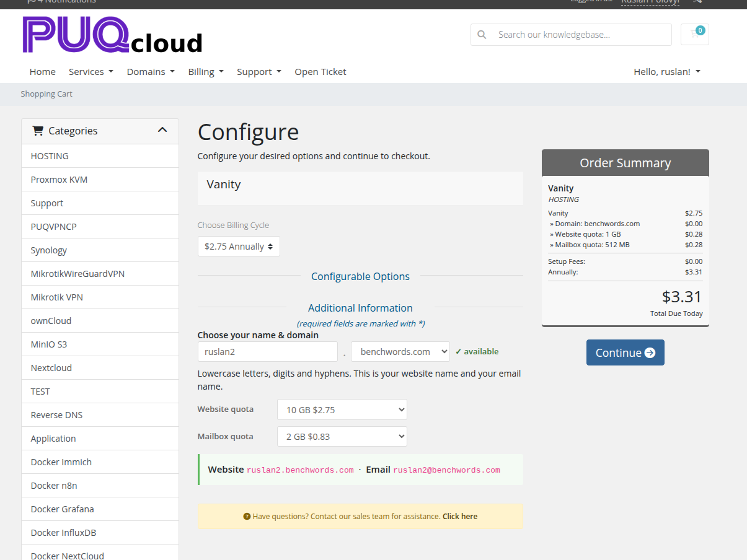Select the Application category

[100, 439]
